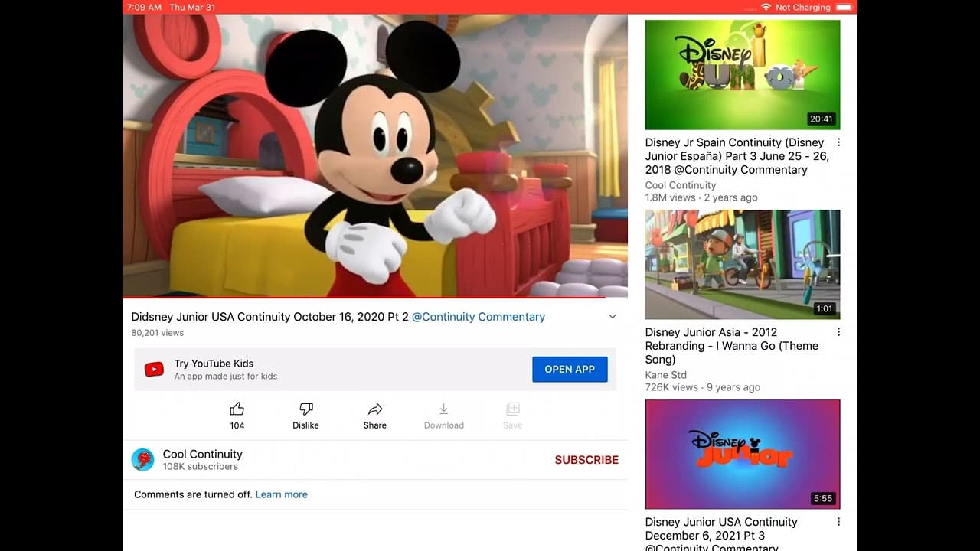The width and height of the screenshot is (980, 551).
Task: Open more options for Disney Junior Asia video
Action: coord(838,332)
